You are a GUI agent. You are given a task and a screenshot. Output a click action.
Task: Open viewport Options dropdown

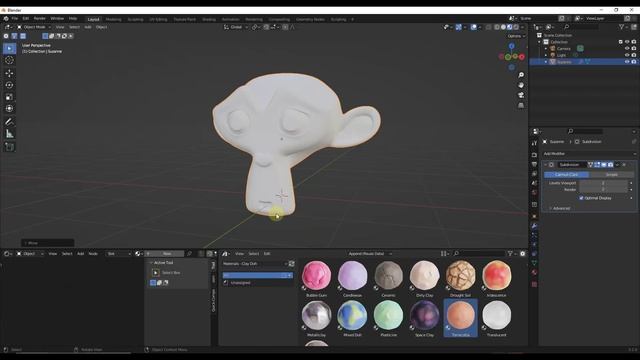coord(516,36)
